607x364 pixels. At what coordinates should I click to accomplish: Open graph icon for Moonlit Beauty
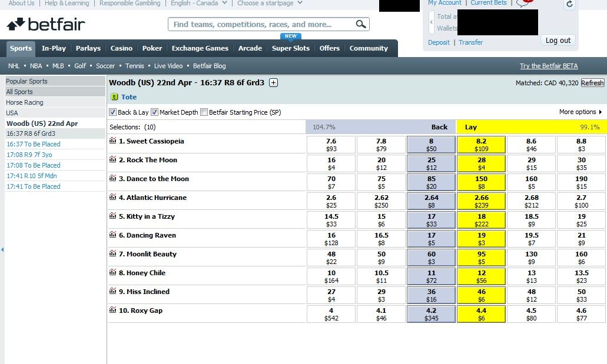point(112,253)
